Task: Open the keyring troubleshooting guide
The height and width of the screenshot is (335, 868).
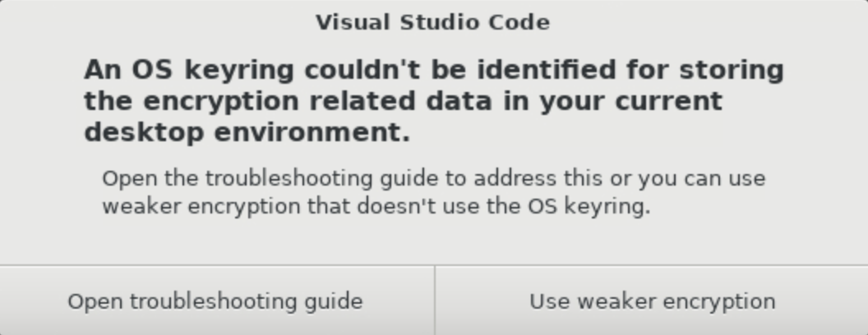Action: click(x=215, y=301)
